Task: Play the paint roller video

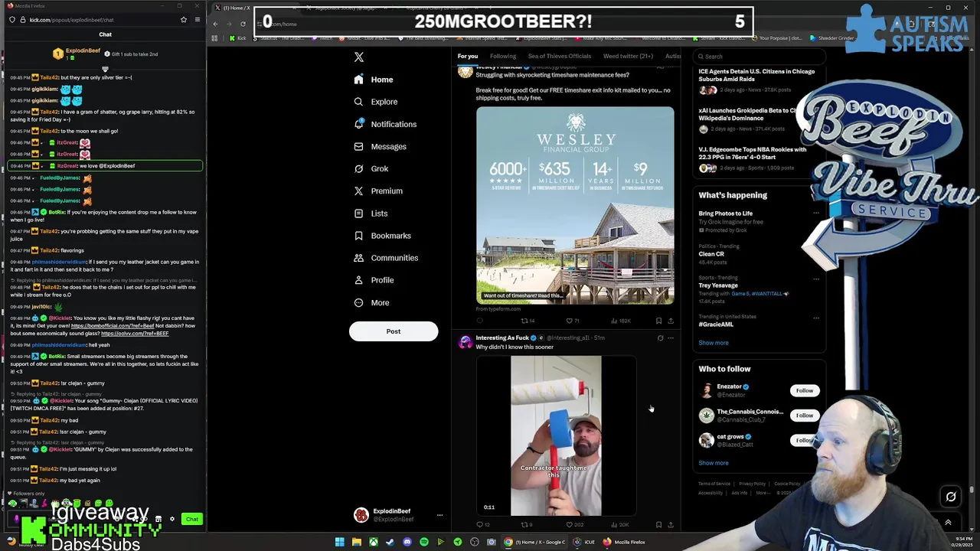Action: coord(556,436)
